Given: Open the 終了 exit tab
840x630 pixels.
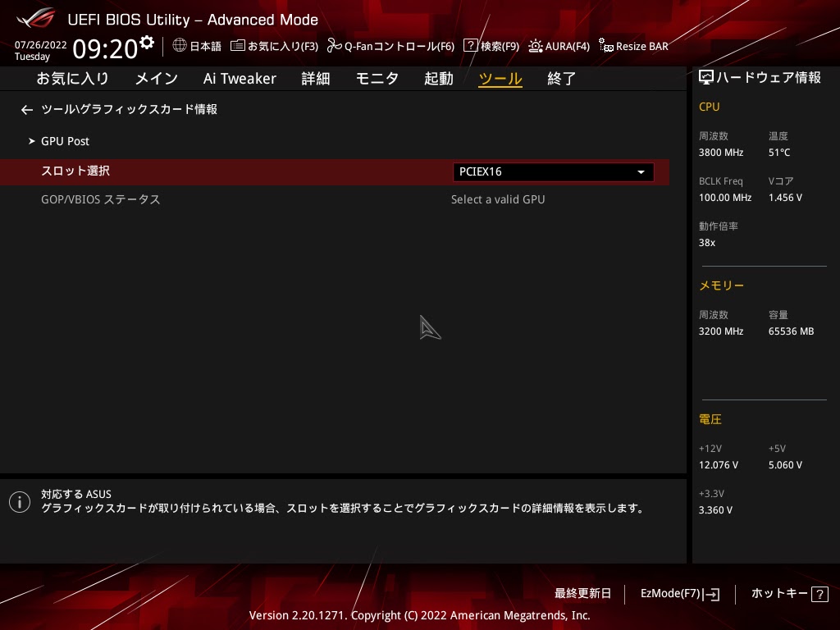Looking at the screenshot, I should pos(561,79).
